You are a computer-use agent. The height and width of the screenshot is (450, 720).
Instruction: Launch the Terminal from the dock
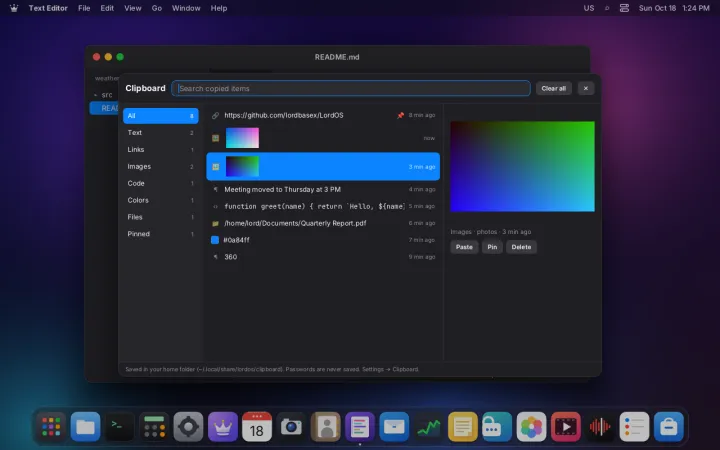click(119, 427)
